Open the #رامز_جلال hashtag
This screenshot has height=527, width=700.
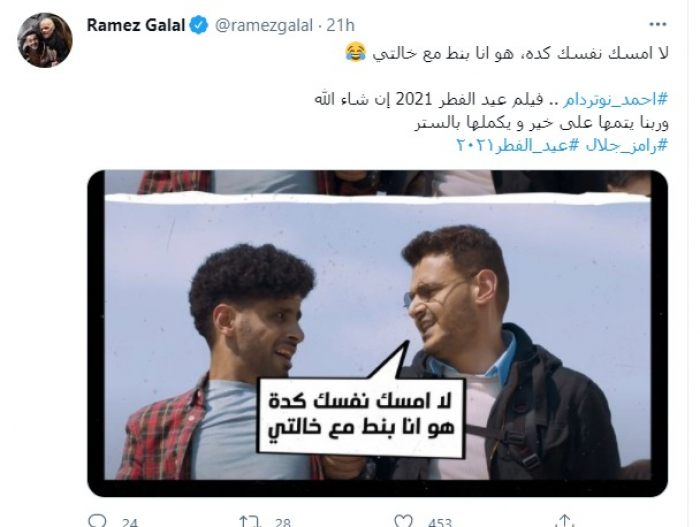click(x=627, y=145)
